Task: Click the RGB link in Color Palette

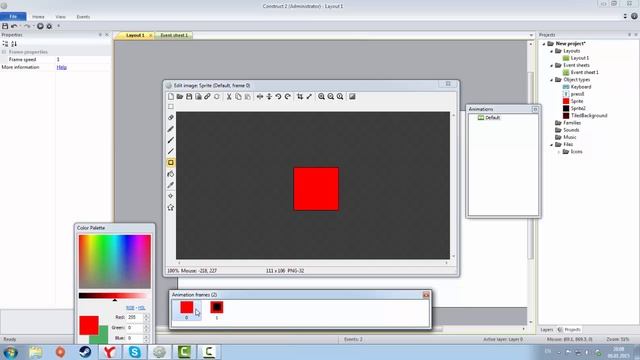Action: tap(130, 308)
